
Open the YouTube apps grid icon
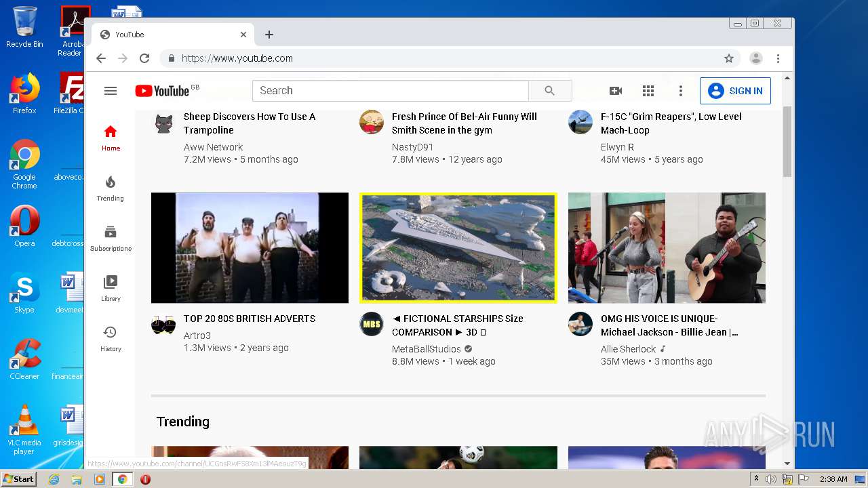(648, 91)
